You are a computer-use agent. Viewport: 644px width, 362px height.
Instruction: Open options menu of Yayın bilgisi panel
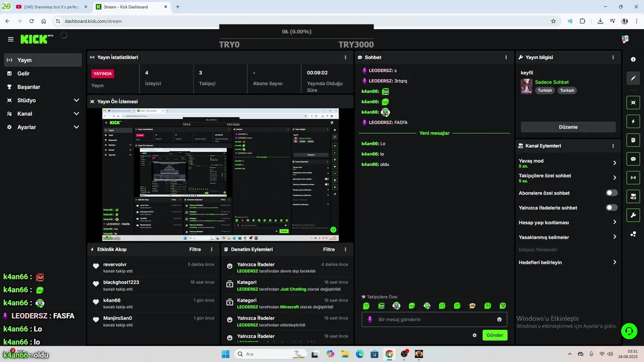(x=613, y=57)
